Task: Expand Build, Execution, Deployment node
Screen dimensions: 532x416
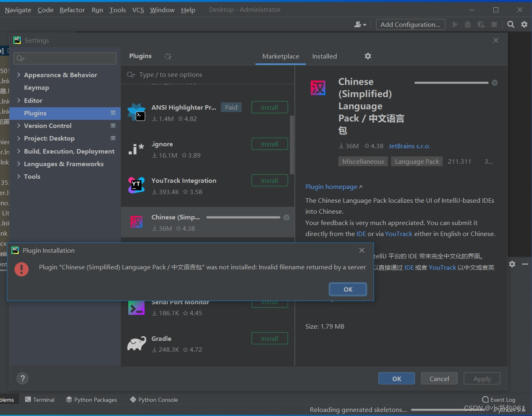Action: pos(19,151)
